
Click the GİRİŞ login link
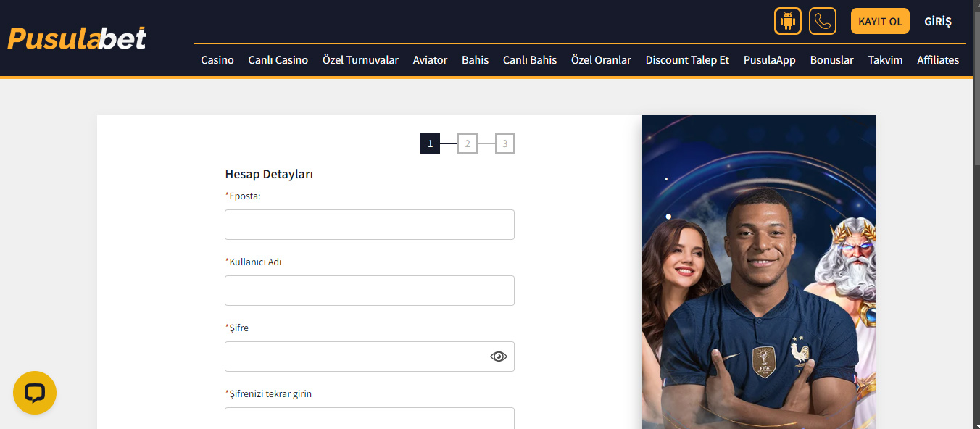[x=937, y=22]
